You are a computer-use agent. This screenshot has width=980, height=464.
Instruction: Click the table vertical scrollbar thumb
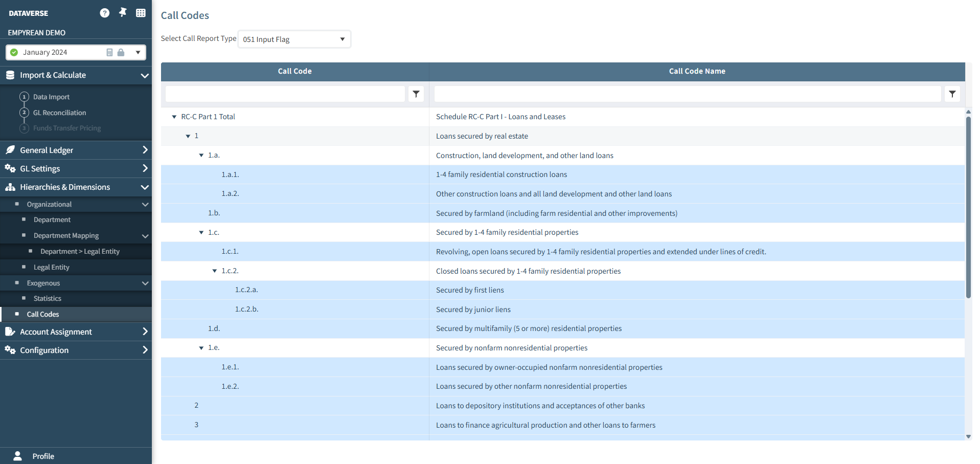(x=968, y=207)
